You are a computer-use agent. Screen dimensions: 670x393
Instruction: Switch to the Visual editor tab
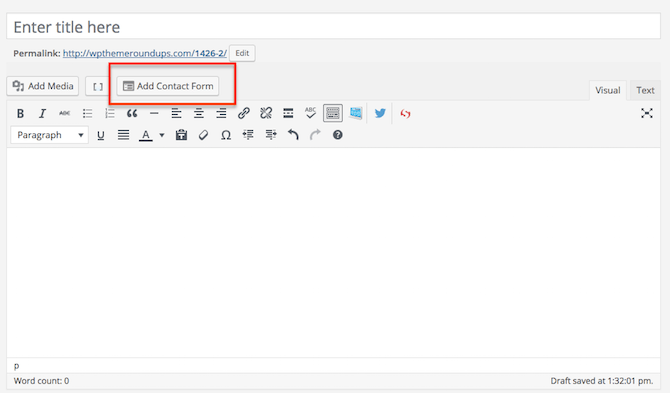(x=608, y=91)
